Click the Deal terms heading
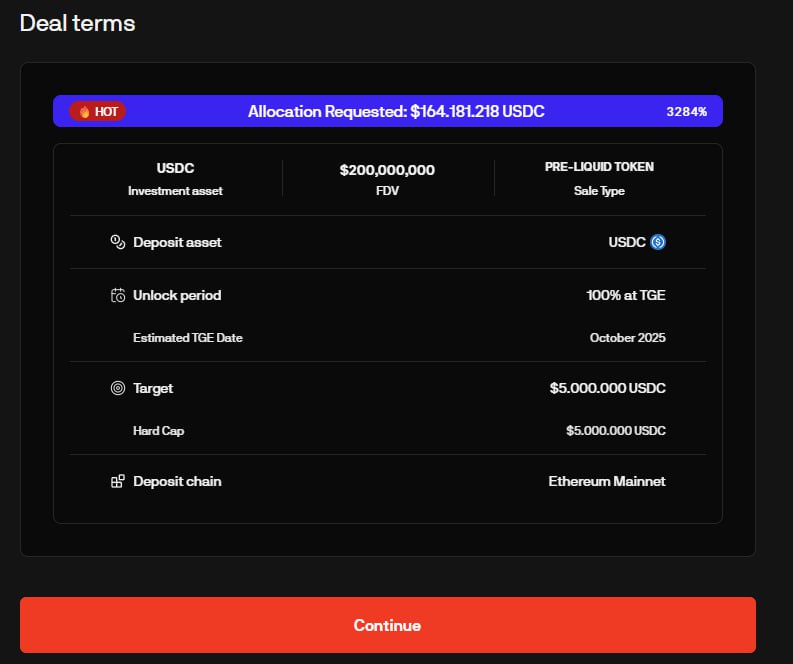The width and height of the screenshot is (793, 664). pyautogui.click(x=77, y=23)
